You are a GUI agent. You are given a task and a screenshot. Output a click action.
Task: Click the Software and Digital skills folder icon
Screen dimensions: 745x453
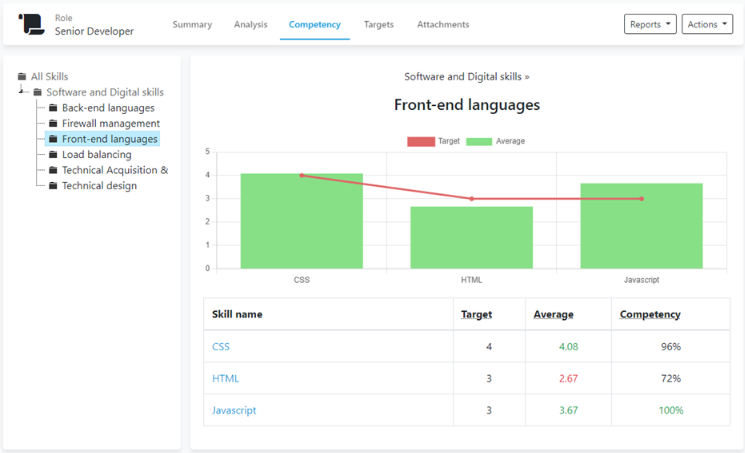point(38,93)
